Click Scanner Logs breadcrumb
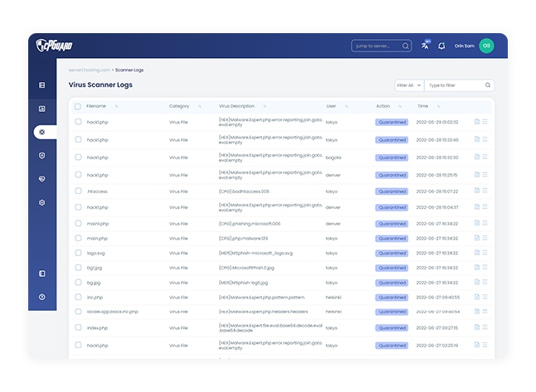The height and width of the screenshot is (392, 536). (x=129, y=70)
